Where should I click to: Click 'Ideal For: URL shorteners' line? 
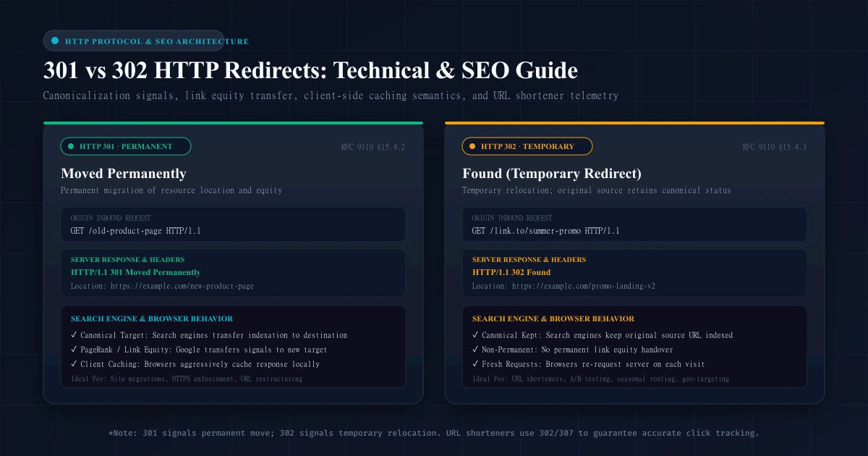(x=601, y=379)
